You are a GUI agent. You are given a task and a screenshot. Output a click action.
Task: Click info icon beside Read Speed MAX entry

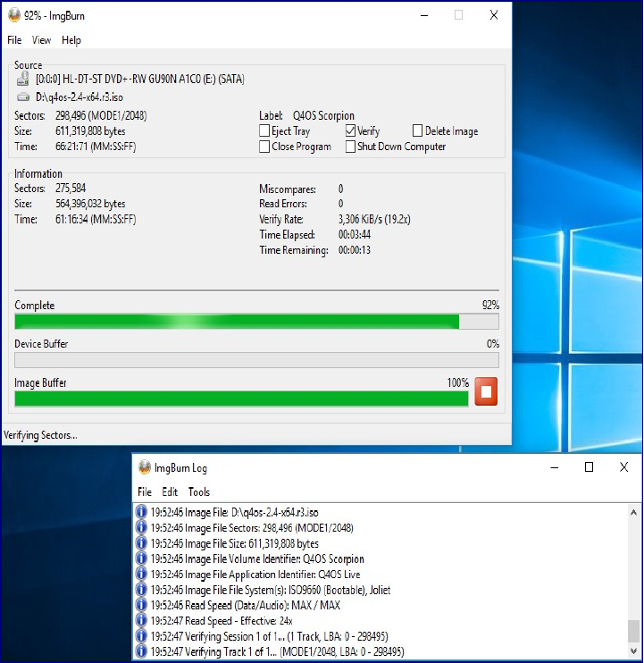141,605
